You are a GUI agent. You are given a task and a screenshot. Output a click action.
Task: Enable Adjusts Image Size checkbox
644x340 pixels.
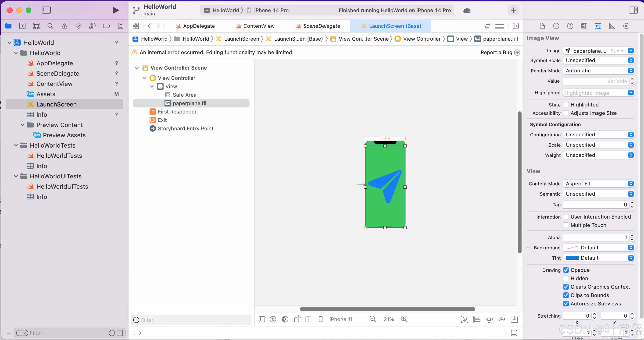[566, 113]
